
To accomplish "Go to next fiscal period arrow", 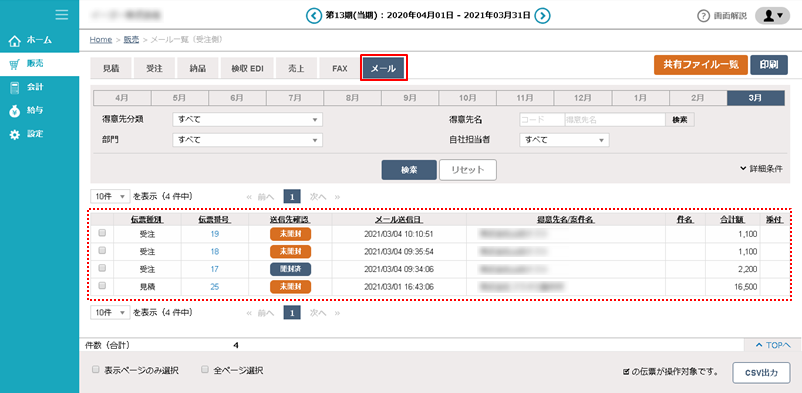I will coord(543,16).
